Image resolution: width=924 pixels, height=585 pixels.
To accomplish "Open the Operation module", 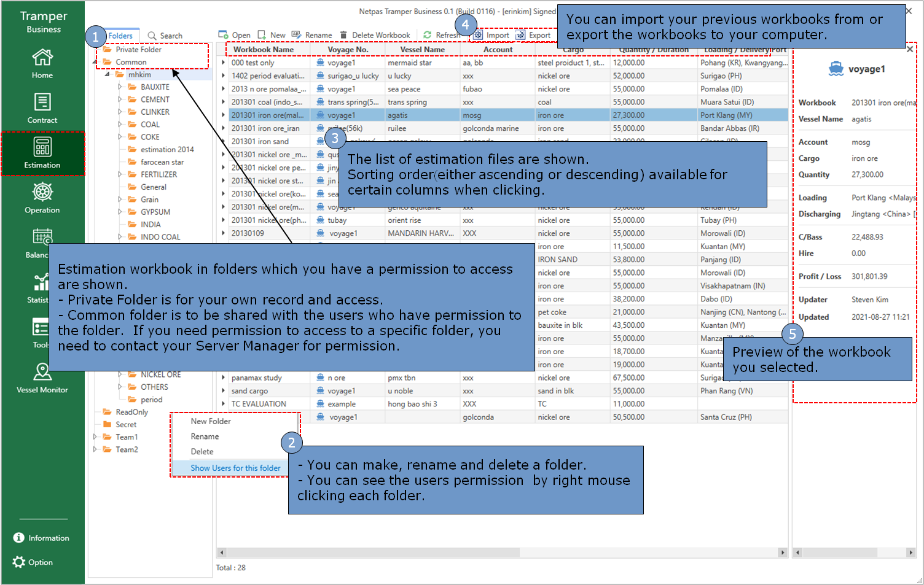I will [42, 198].
